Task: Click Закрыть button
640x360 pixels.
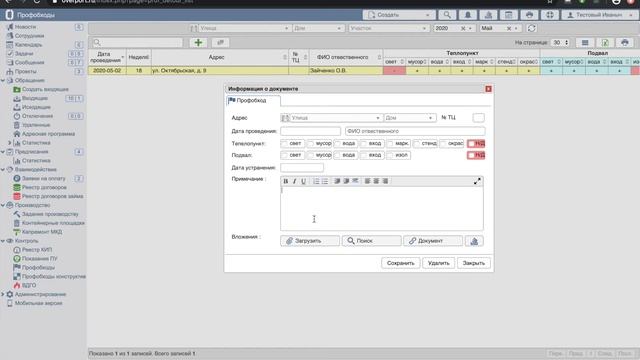Action: (473, 263)
